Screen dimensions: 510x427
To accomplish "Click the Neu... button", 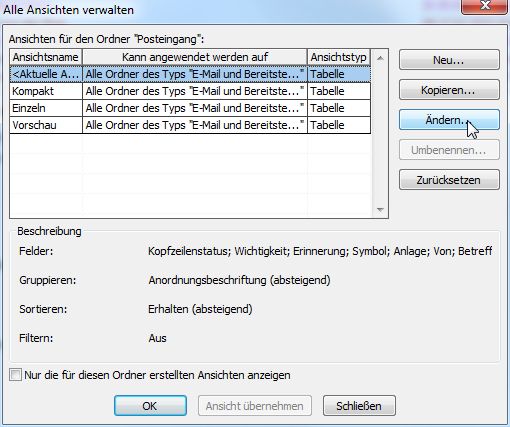I will coord(449,60).
